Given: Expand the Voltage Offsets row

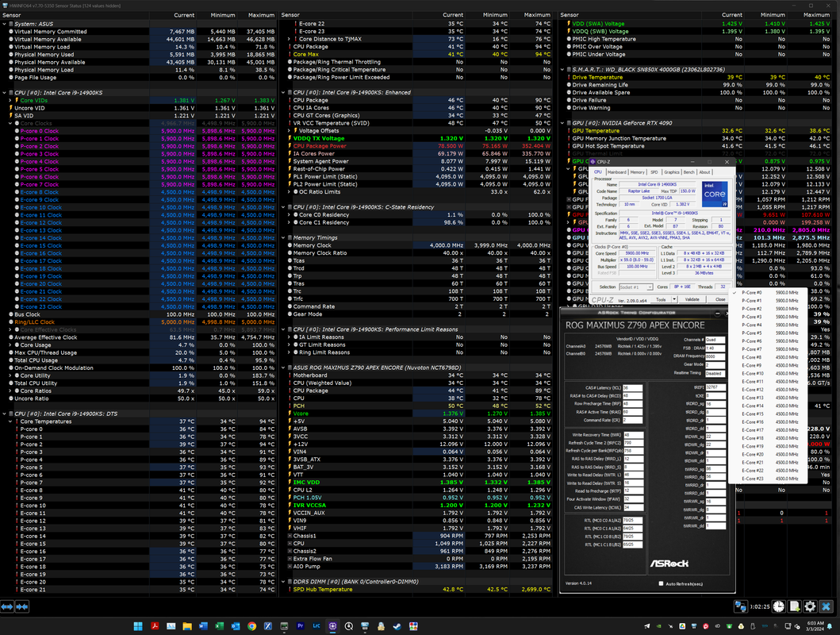Looking at the screenshot, I should pos(290,131).
